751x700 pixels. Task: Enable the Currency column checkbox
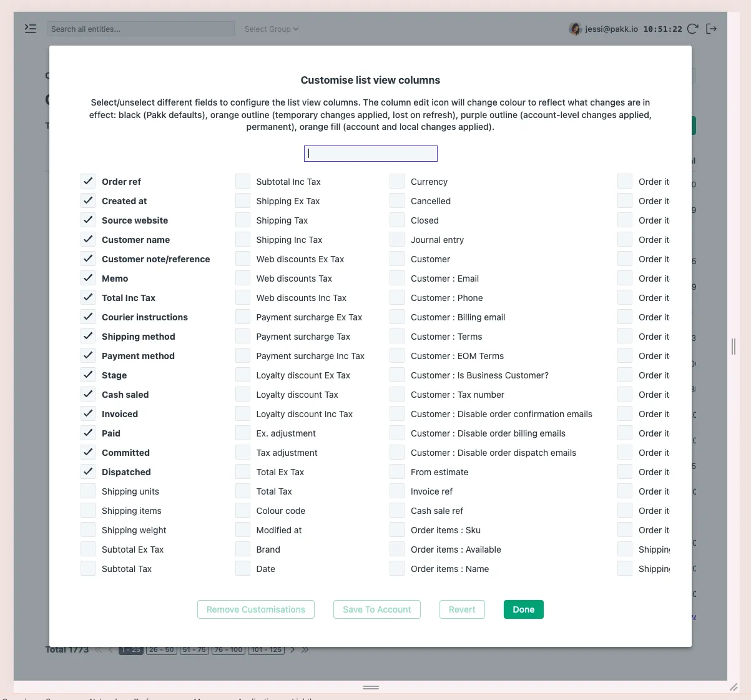point(397,181)
